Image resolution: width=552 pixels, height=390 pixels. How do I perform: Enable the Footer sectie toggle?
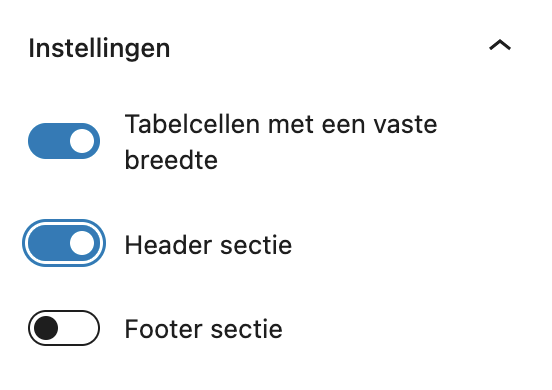(x=64, y=328)
